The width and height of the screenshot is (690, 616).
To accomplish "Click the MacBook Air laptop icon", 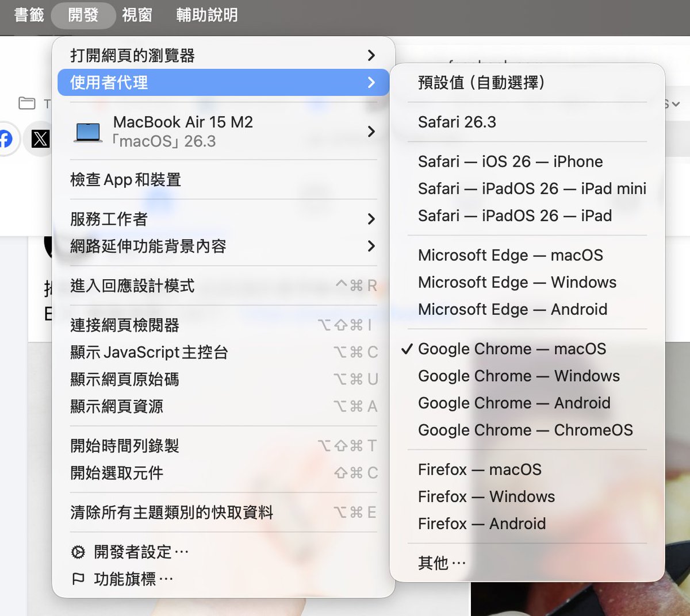I will point(88,132).
